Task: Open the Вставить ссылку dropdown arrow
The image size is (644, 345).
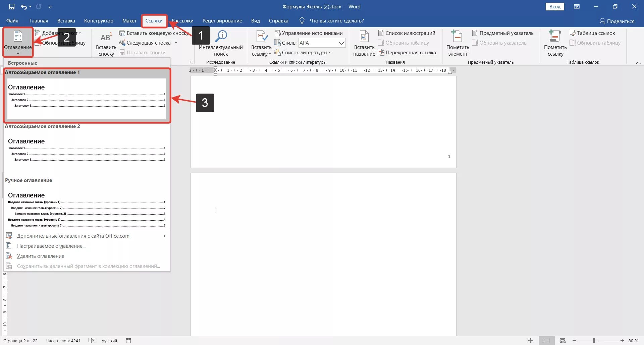Action: point(270,54)
